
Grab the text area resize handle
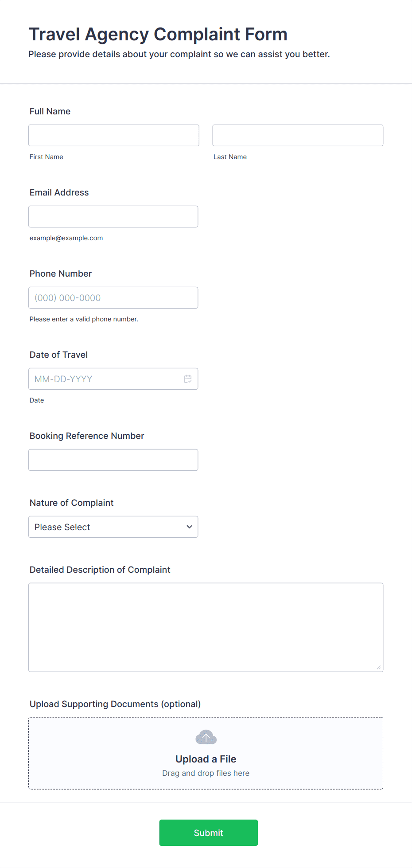point(379,667)
